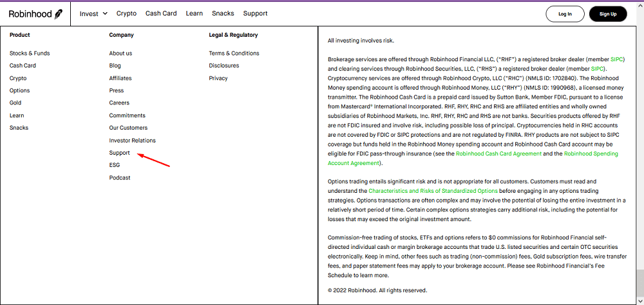Image resolution: width=644 pixels, height=305 pixels.
Task: Open Support in top navigation bar
Action: tap(255, 14)
